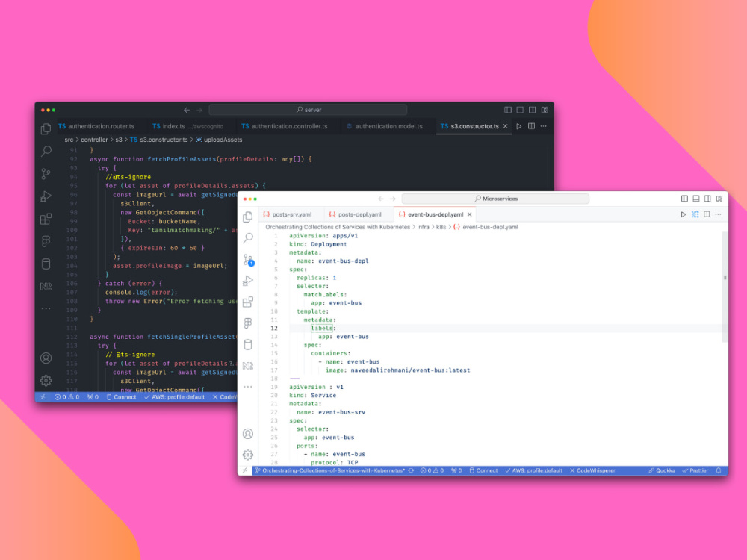The image size is (747, 560).
Task: Toggle the secondary sidebar visibility control
Action: pyautogui.click(x=707, y=199)
